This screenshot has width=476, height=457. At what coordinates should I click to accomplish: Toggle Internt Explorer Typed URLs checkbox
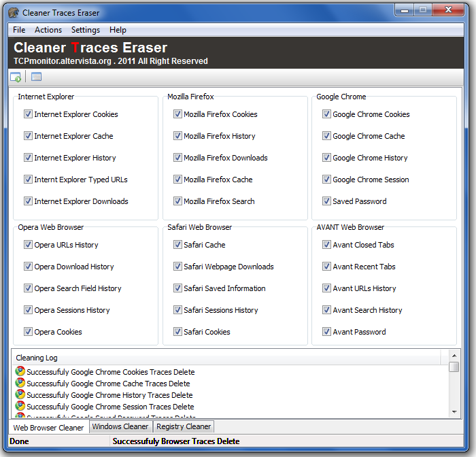click(x=28, y=180)
